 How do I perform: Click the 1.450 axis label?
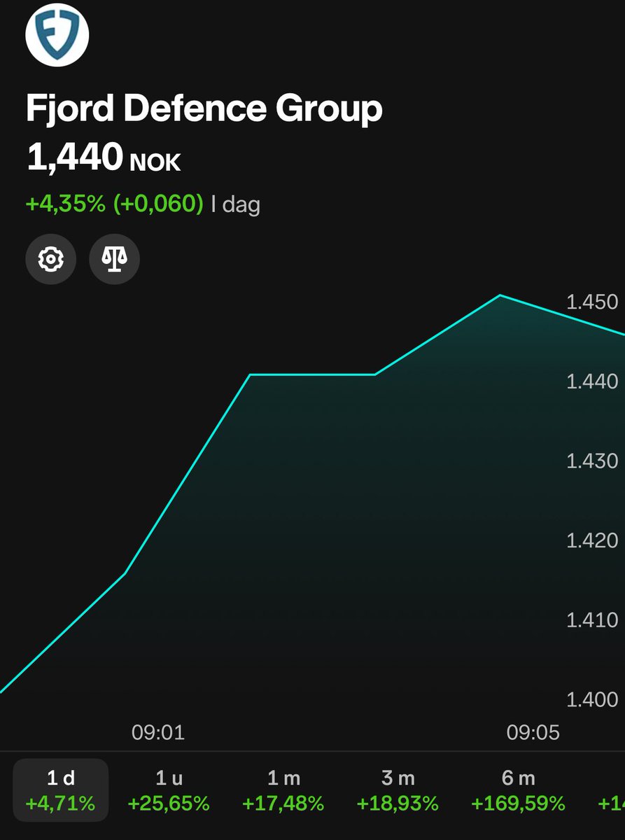(592, 302)
